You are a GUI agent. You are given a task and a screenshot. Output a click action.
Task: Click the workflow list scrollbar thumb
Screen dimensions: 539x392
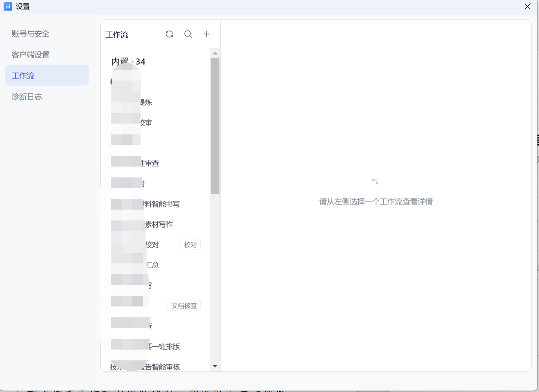click(x=215, y=126)
